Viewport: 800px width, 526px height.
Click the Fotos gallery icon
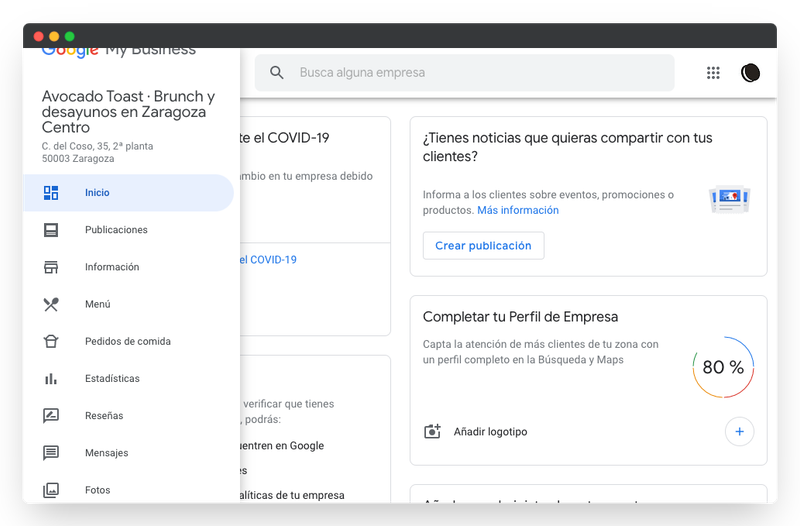tap(51, 490)
